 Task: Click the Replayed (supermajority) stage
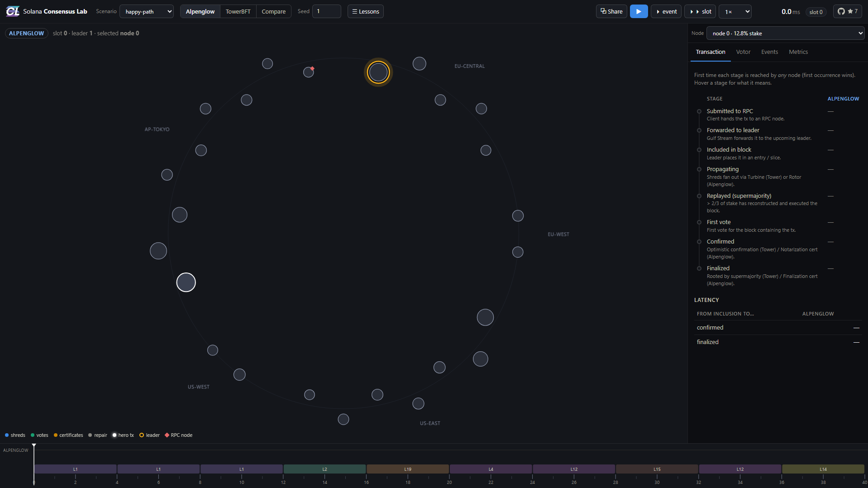778,203
